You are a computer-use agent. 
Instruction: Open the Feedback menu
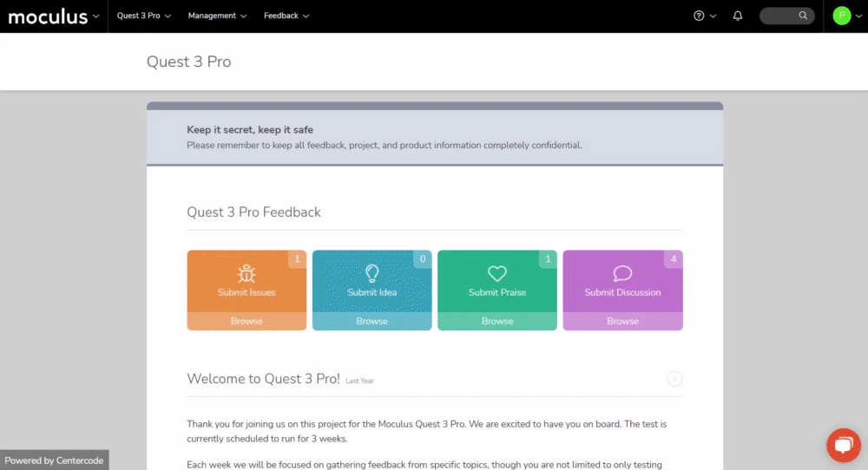point(286,16)
